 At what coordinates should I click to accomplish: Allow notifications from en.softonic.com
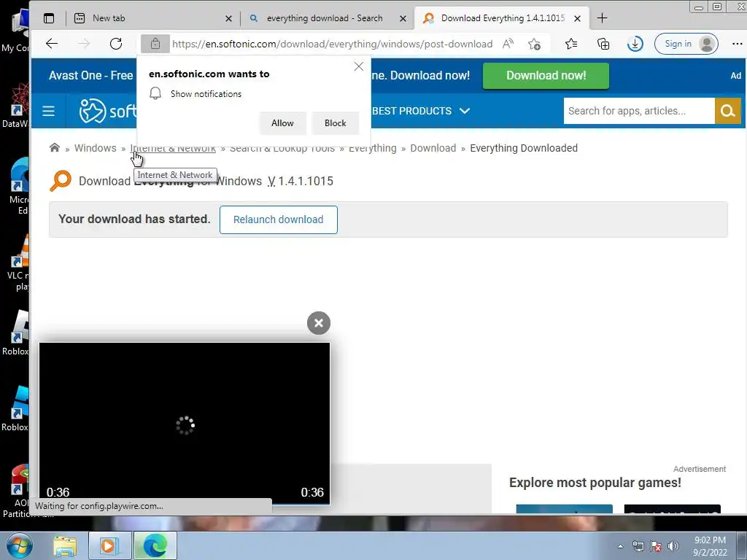tap(282, 122)
